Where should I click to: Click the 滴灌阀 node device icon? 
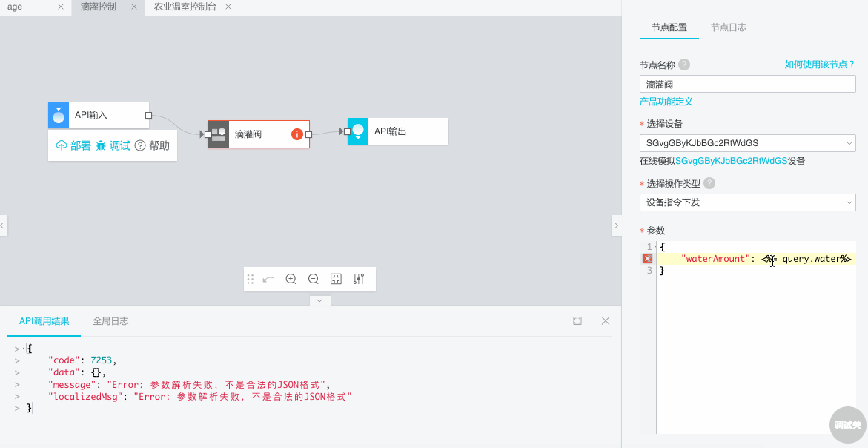pos(218,134)
